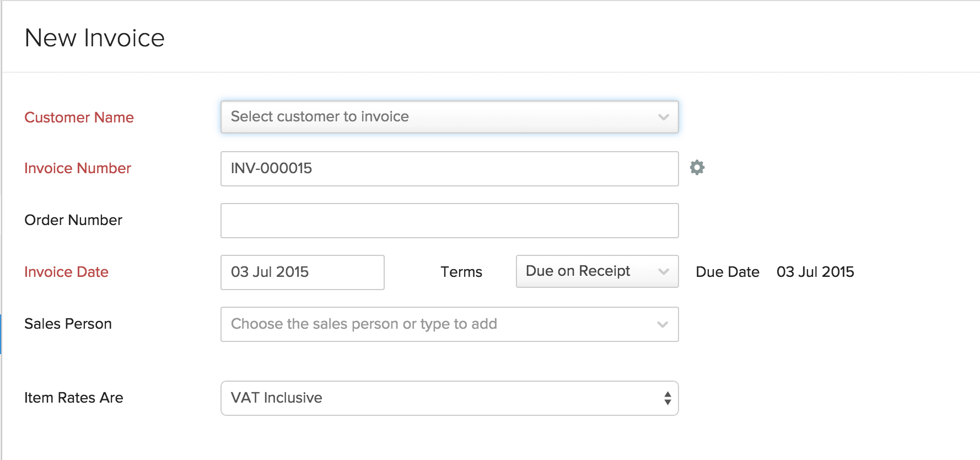Click the New Invoice page heading
Screen dimensions: 980x460
[95, 38]
